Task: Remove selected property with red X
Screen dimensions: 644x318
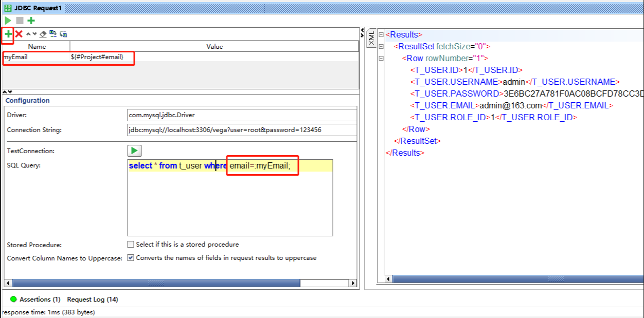Action: point(19,34)
